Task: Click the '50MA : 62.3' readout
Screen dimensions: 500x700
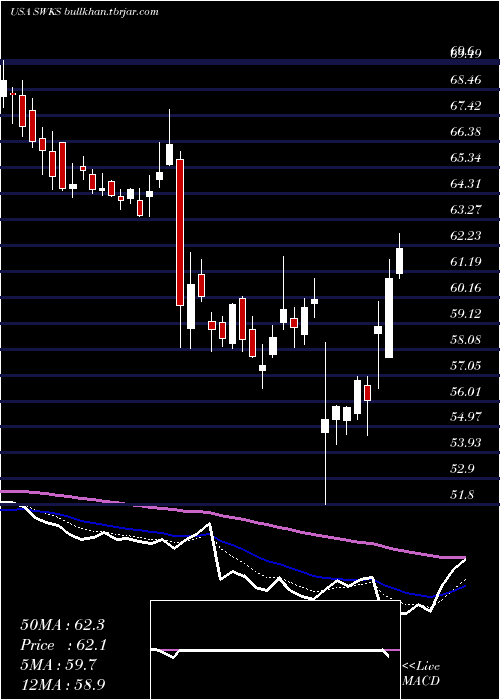Action: [x=62, y=625]
